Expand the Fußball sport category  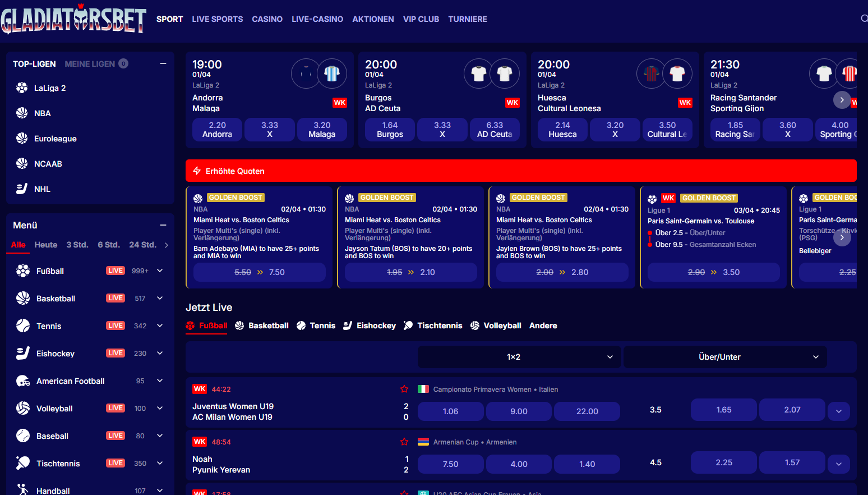160,271
